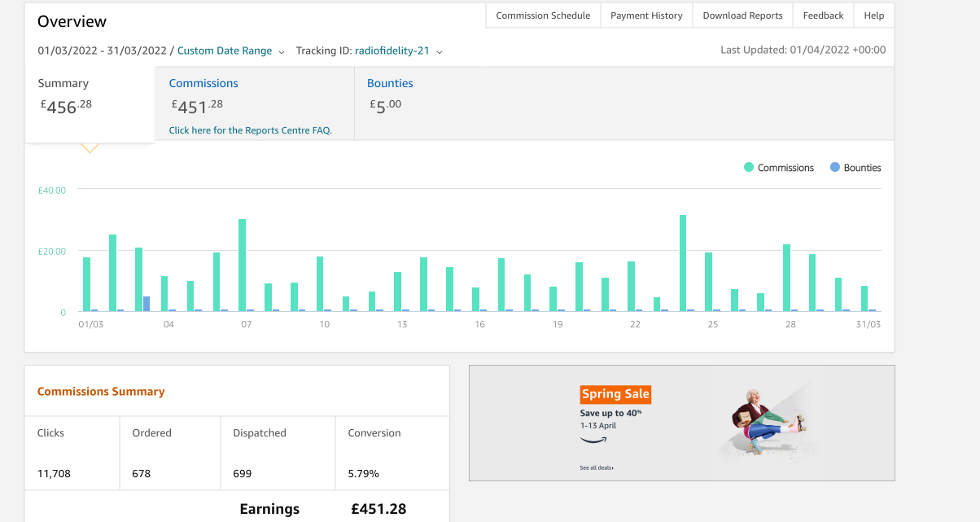Click the 16 axis date label

(480, 324)
